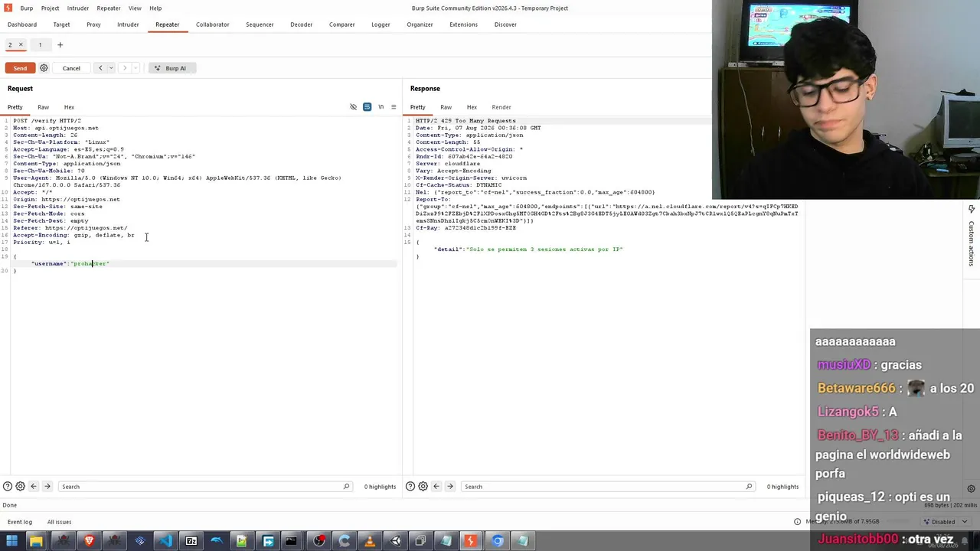The width and height of the screenshot is (980, 551).
Task: Switch to Target tab
Action: (61, 24)
